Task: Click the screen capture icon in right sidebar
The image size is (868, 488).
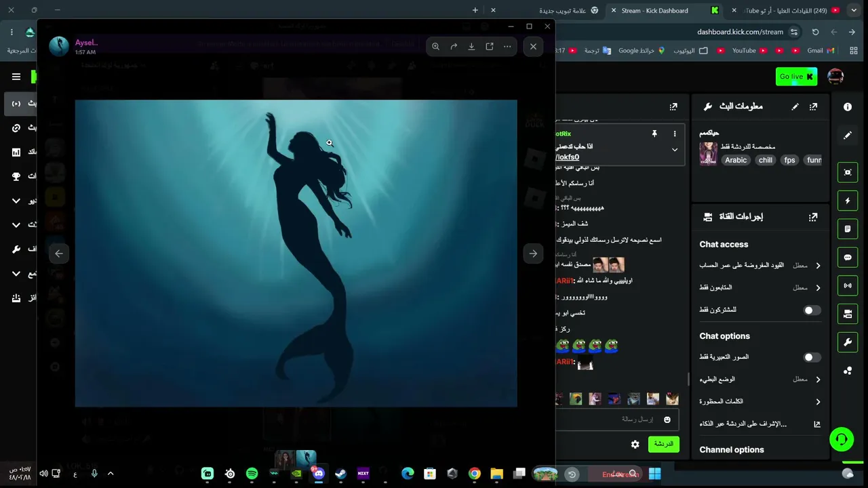Action: [x=848, y=172]
